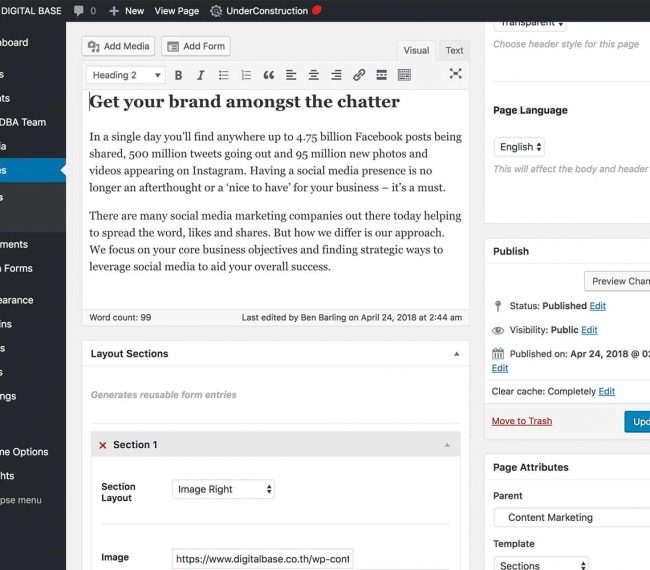Collapse the Layout Sections panel
Image resolution: width=650 pixels, height=570 pixels.
(456, 354)
